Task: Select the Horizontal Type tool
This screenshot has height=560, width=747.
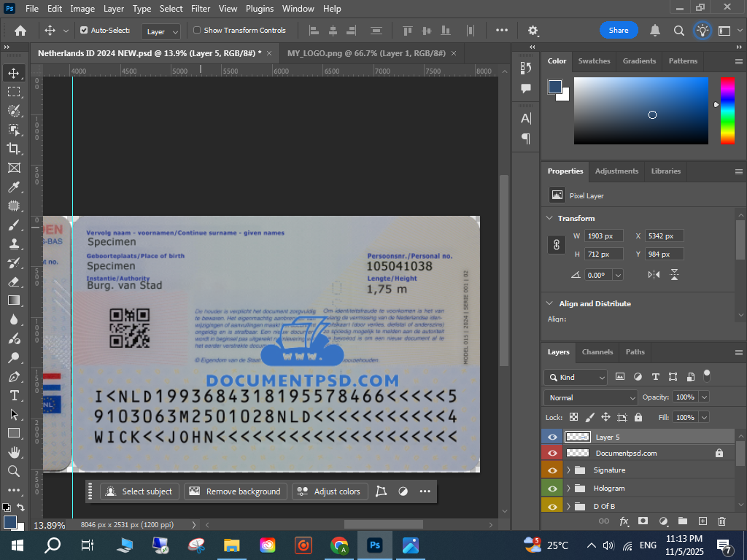Action: [14, 395]
